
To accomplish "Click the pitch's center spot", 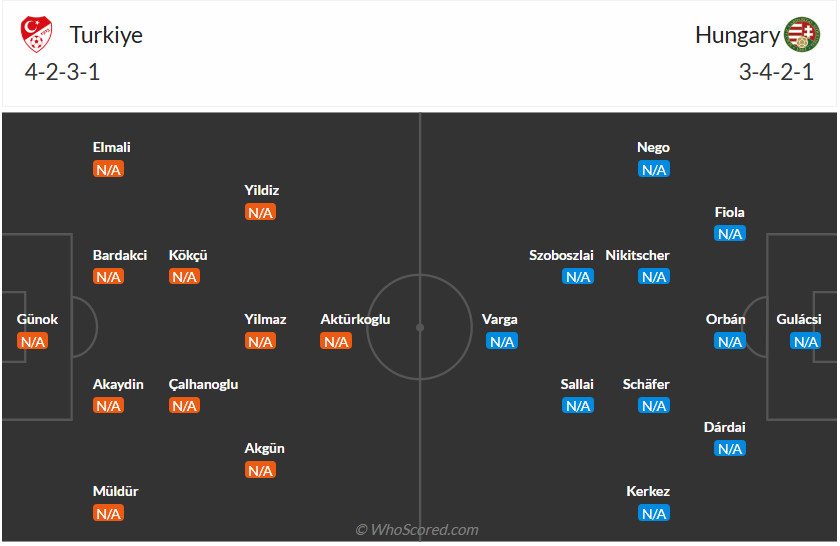I will point(420,327).
